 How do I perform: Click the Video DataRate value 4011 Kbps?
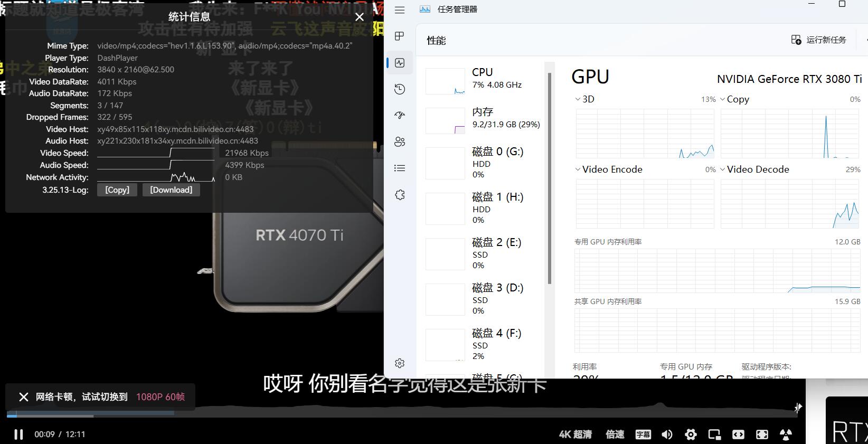pos(117,82)
